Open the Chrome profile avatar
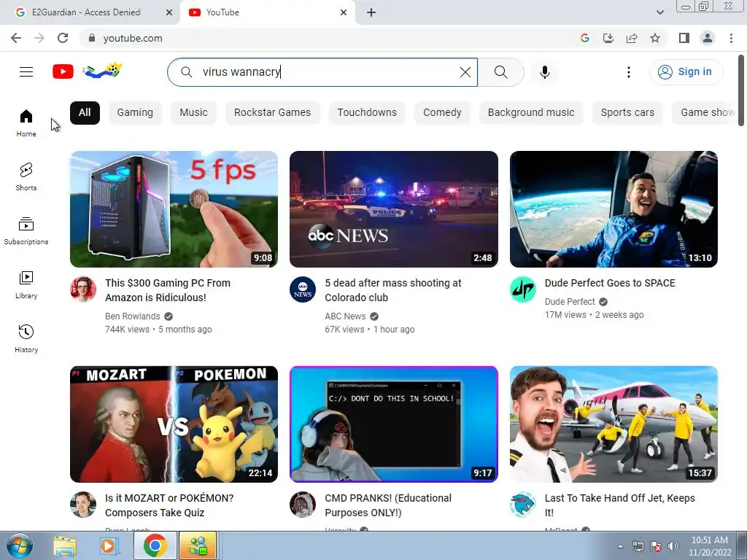 point(708,38)
